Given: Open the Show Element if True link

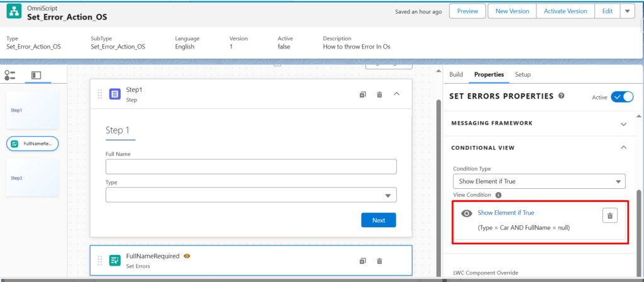Looking at the screenshot, I should pyautogui.click(x=506, y=213).
